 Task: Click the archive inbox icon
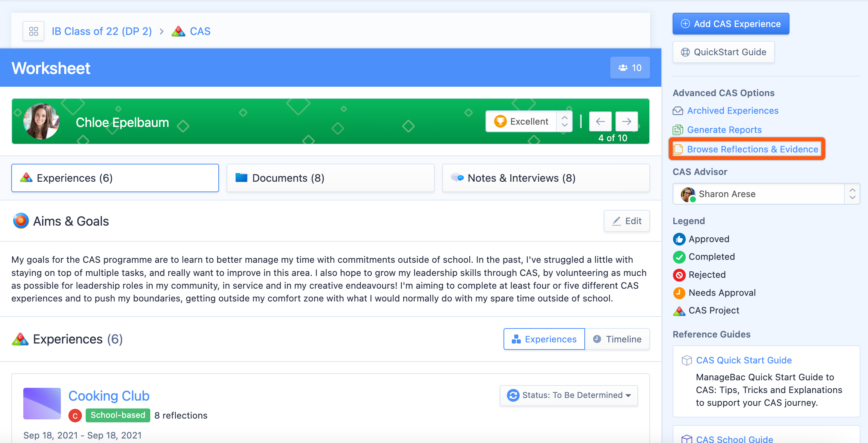(x=678, y=111)
